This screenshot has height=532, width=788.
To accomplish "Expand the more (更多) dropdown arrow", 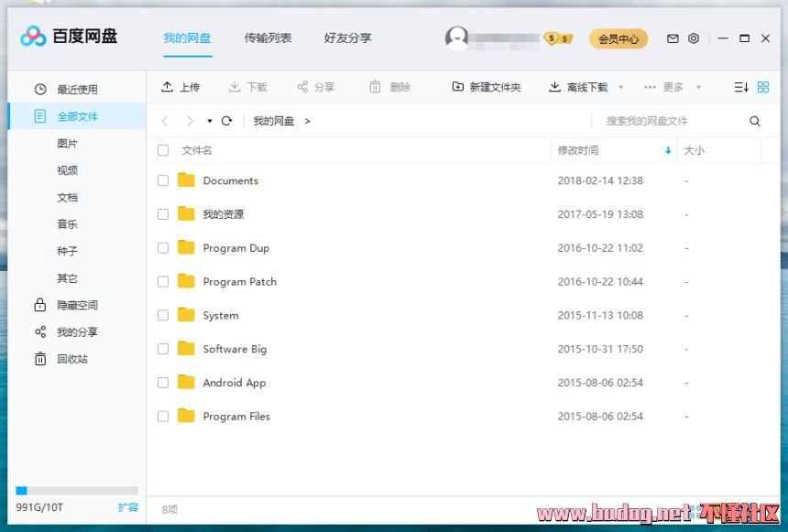I will tap(698, 88).
